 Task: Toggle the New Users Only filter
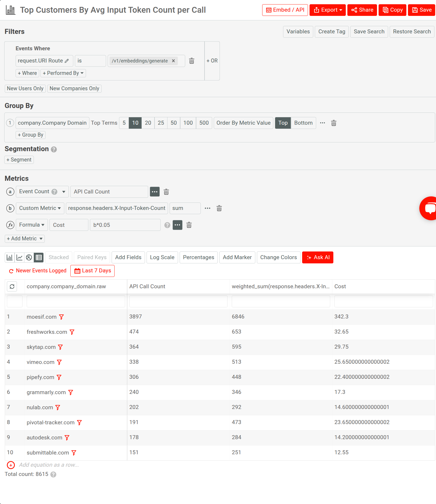[25, 88]
